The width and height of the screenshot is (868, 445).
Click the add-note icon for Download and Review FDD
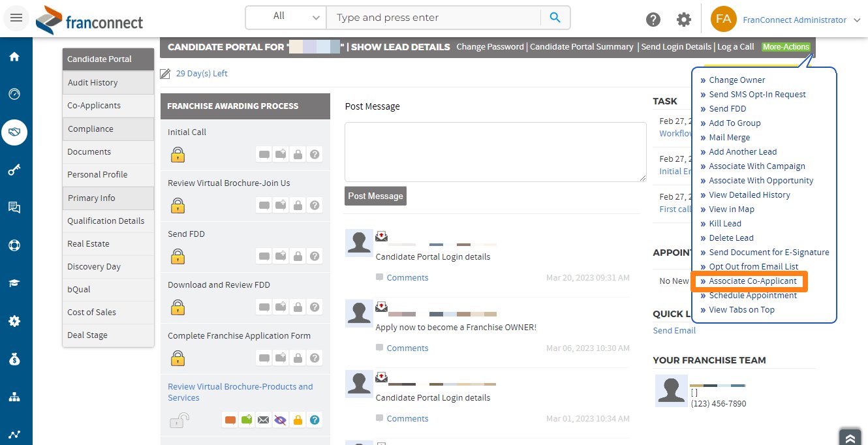[x=281, y=307]
